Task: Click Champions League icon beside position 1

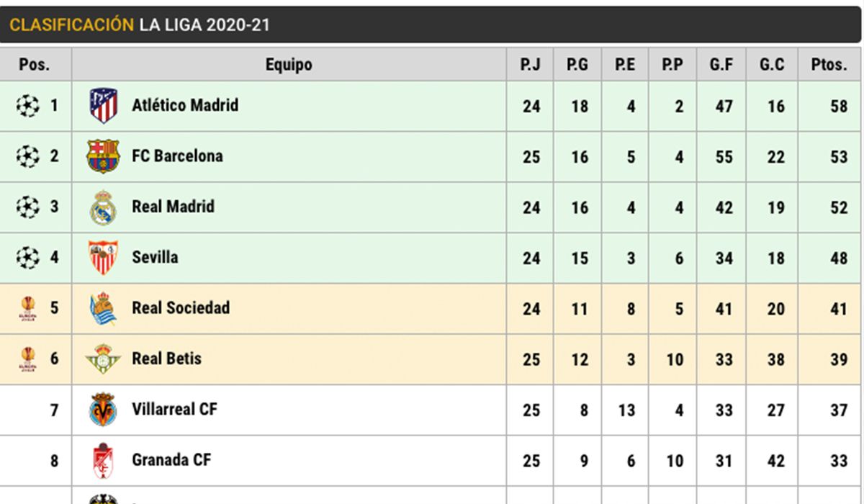Action: click(x=27, y=107)
